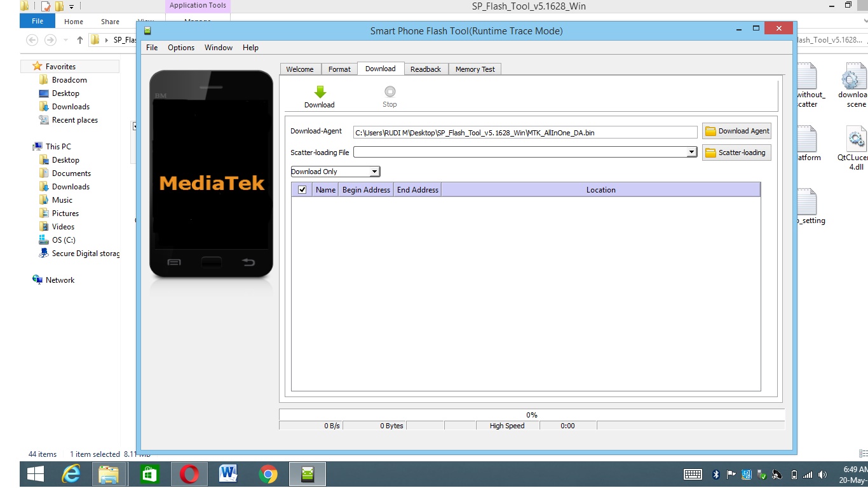This screenshot has height=488, width=868.
Task: Open File Explorer from the taskbar
Action: [x=109, y=474]
